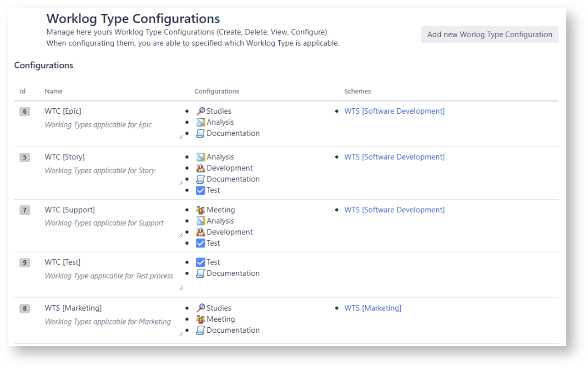Click the Name column header
The width and height of the screenshot is (588, 368).
pos(54,91)
